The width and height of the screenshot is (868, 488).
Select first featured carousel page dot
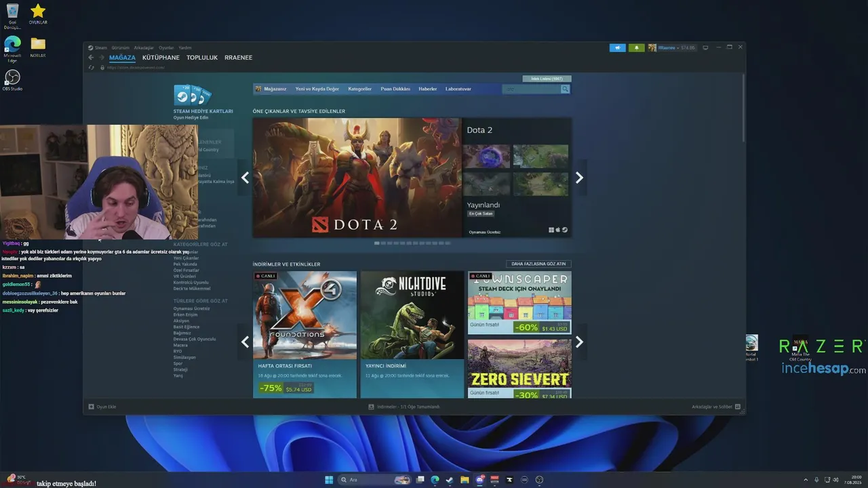coord(376,243)
